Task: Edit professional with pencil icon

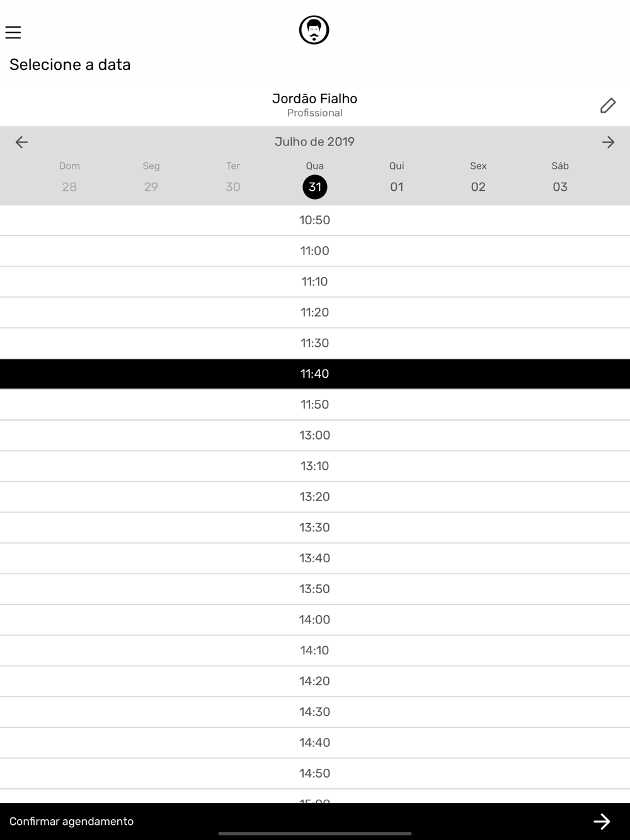Action: pos(607,105)
